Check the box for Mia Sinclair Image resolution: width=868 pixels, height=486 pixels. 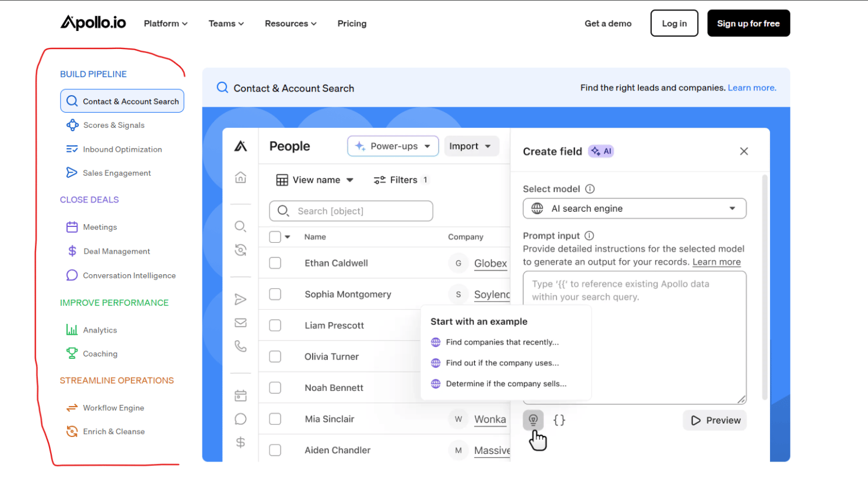click(x=275, y=419)
